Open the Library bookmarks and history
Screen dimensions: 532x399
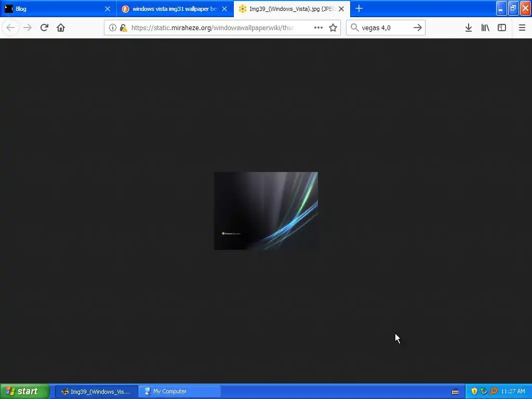click(485, 28)
